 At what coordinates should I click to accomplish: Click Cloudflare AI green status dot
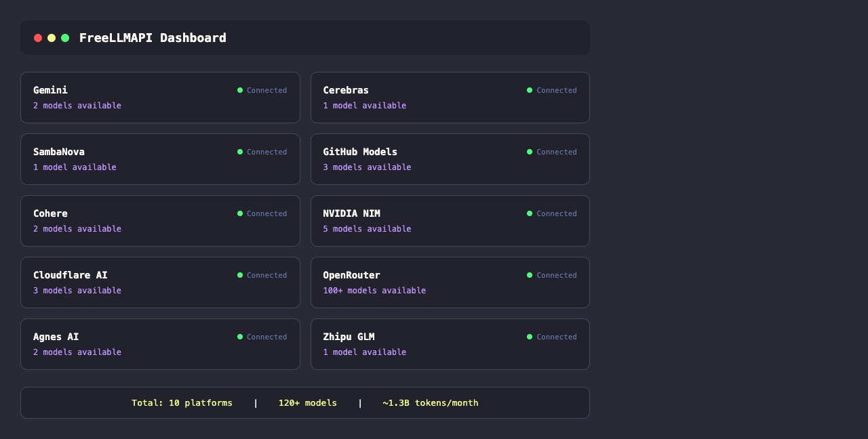[x=240, y=275]
